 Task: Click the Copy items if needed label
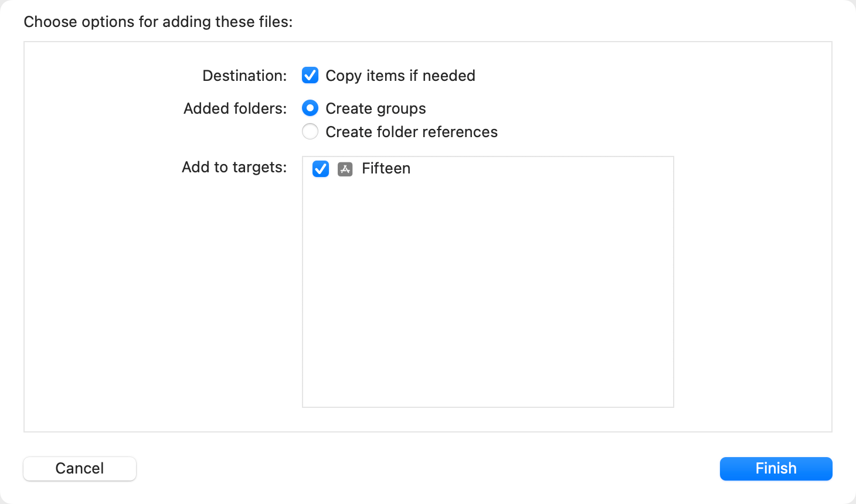[400, 75]
